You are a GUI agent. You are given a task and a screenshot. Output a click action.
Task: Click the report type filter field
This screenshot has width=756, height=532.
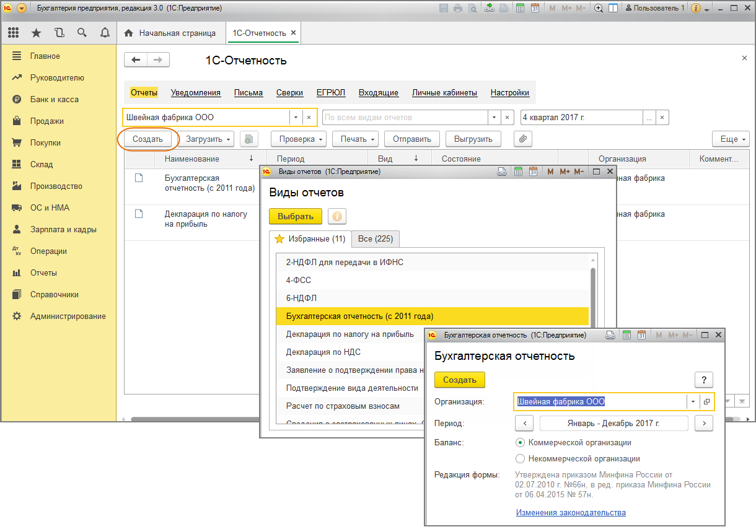(x=406, y=118)
